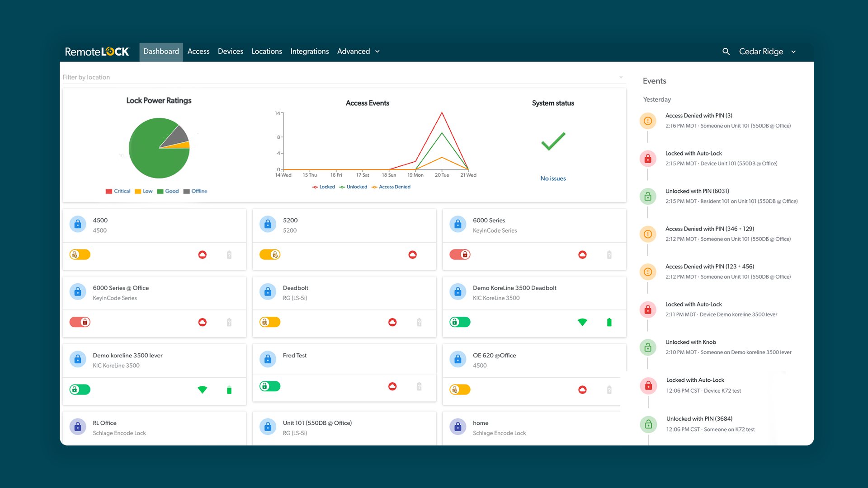Select the lock icon on the Fred Test card
Viewport: 868px width, 488px height.
click(268, 359)
